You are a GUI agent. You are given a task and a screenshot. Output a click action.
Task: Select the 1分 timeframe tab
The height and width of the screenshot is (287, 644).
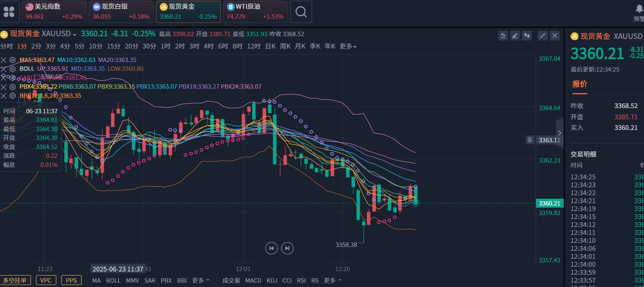[22, 47]
